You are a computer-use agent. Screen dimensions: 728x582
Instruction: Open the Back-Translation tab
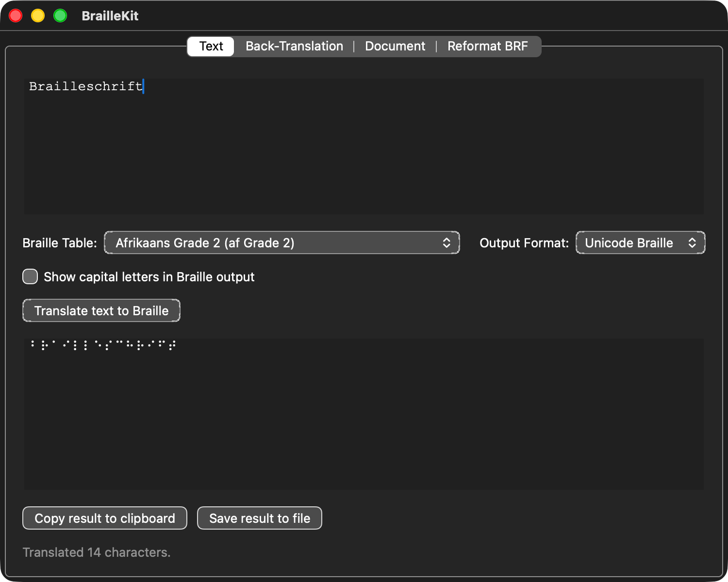click(x=294, y=47)
